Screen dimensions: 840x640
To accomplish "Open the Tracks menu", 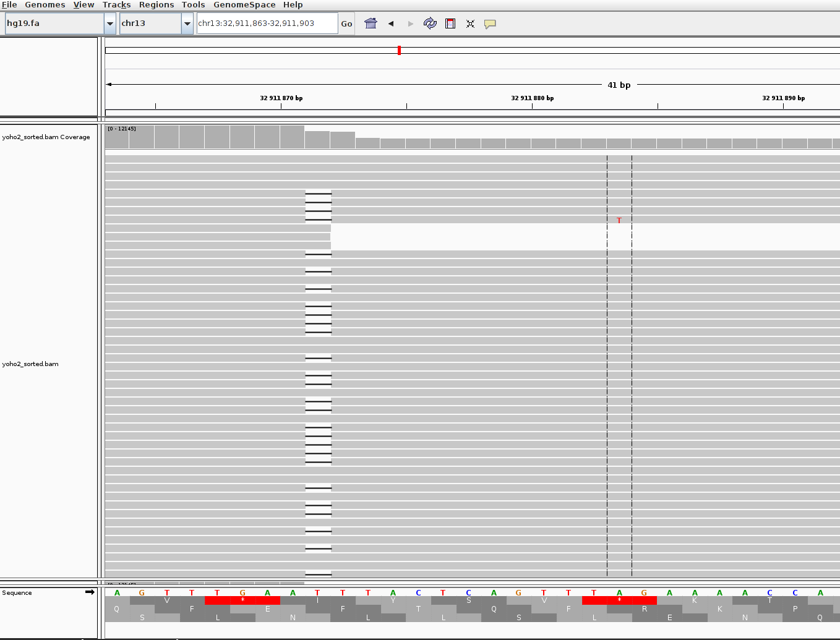I will (x=116, y=5).
